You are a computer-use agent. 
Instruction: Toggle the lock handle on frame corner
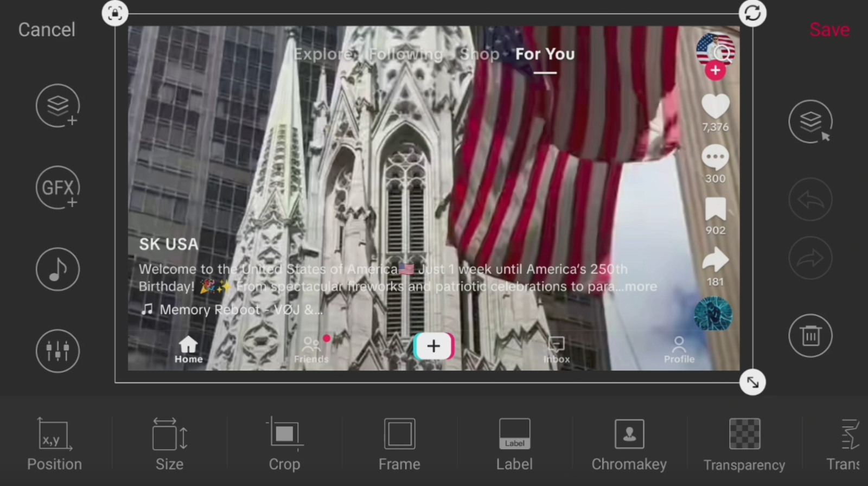(x=115, y=13)
